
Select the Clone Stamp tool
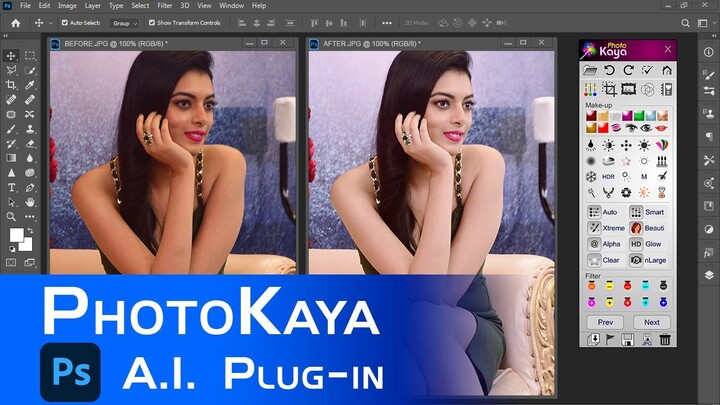[x=30, y=129]
